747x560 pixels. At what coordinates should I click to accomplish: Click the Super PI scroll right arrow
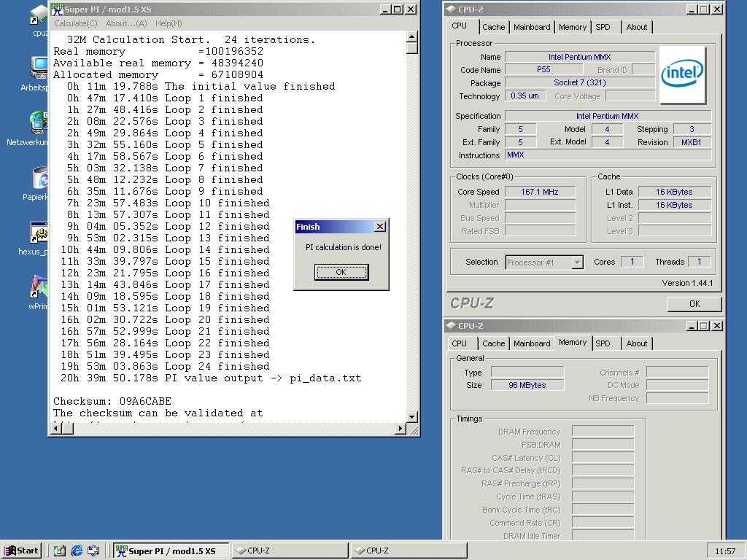(x=400, y=429)
